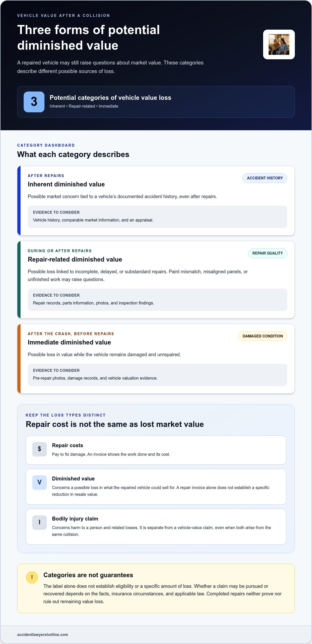Click the V icon beside Diminished value
This screenshot has width=312, height=644.
40,482
